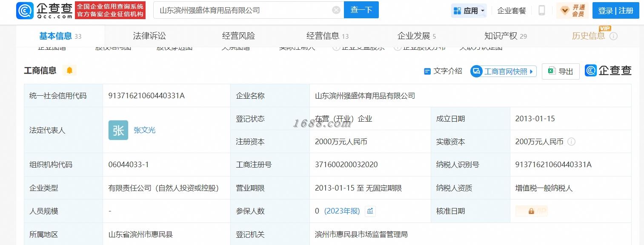Image resolution: width=644 pixels, height=245 pixels.
Task: Open the chart icon next to 2023年报
Action: pos(370,211)
